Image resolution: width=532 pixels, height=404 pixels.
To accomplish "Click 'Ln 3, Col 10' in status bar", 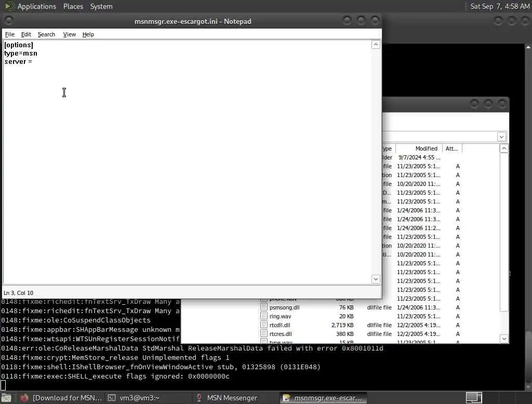I will (18, 293).
